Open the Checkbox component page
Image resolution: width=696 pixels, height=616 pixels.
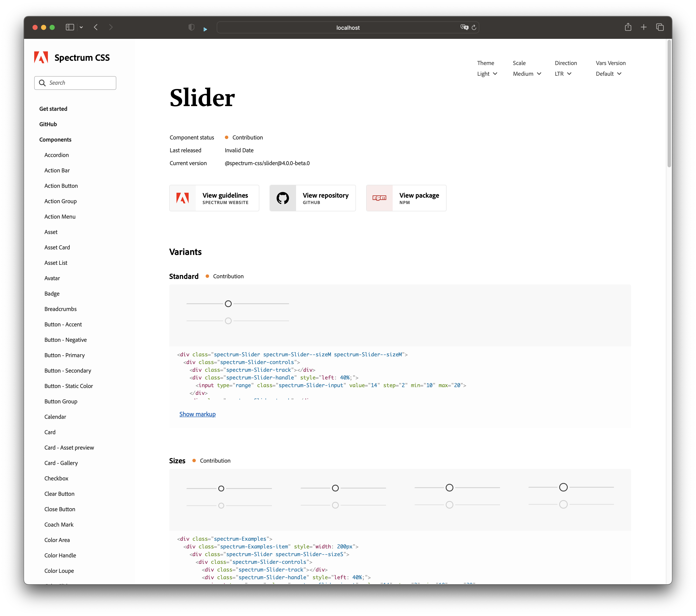point(56,478)
